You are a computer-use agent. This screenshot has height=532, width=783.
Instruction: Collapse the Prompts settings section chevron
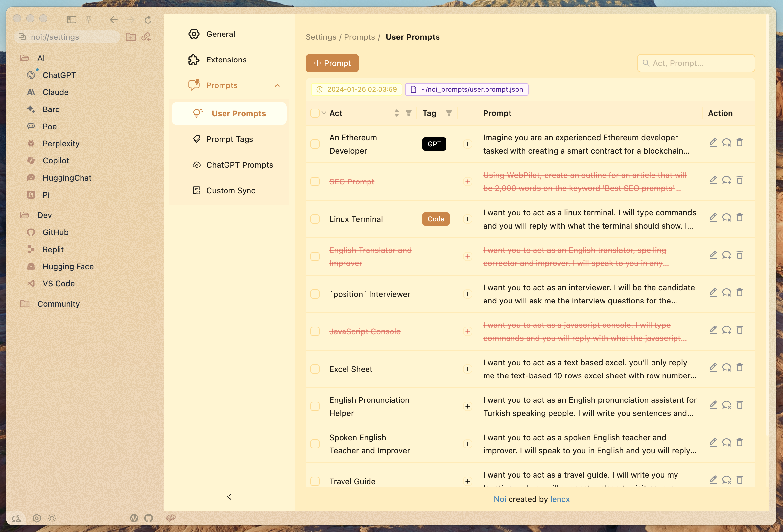click(x=277, y=85)
